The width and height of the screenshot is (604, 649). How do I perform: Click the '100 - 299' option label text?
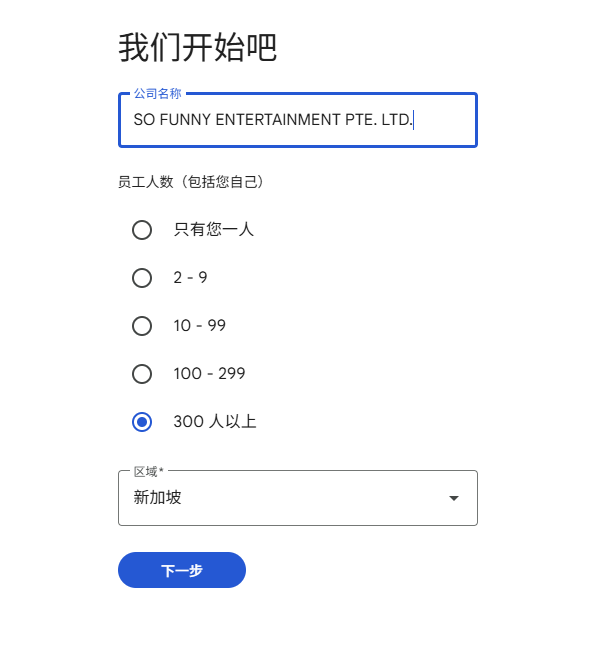pos(209,374)
